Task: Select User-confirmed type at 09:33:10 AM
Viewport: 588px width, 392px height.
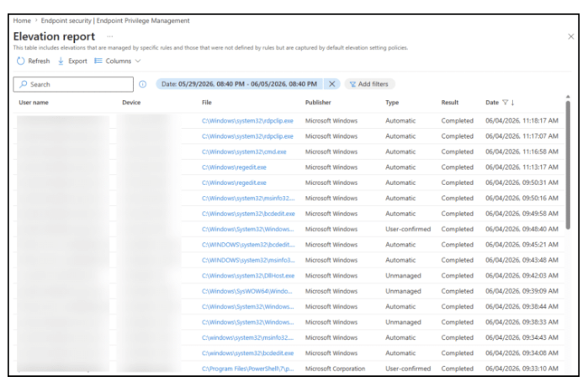Action: click(x=408, y=368)
